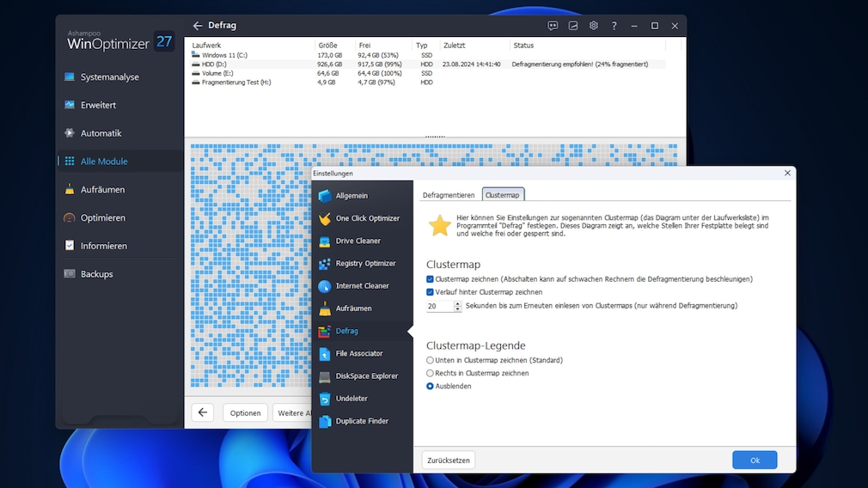This screenshot has height=488, width=868.
Task: Switch to the Defragmentieren tab
Action: 449,195
